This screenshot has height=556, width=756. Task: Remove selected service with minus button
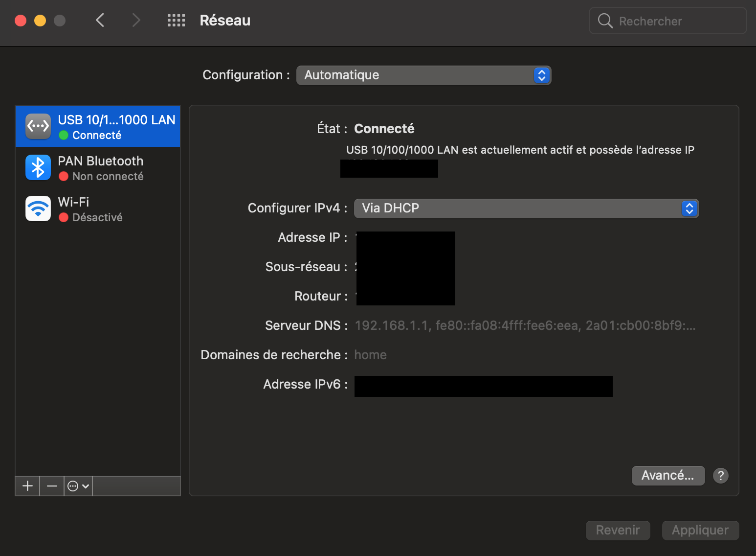tap(52, 486)
